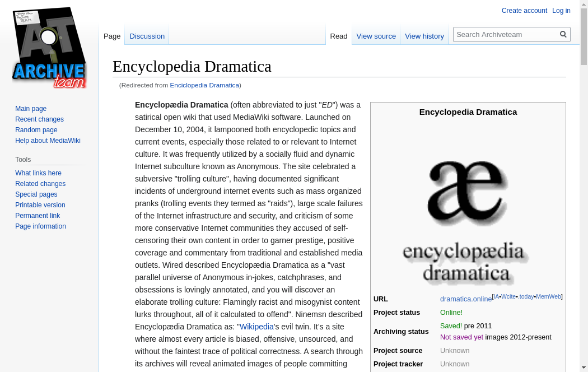Switch to the View source tab
Viewport: 588px width, 372px height.
click(376, 36)
